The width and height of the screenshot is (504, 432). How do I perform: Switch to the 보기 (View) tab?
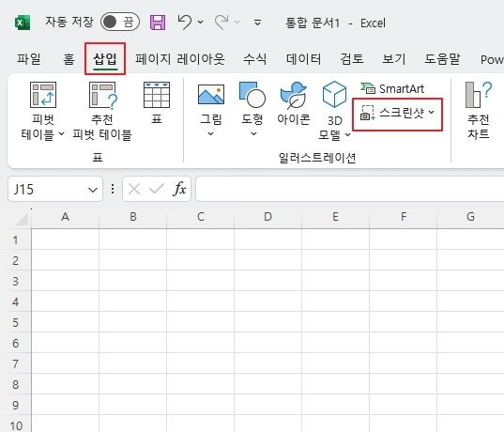(394, 59)
